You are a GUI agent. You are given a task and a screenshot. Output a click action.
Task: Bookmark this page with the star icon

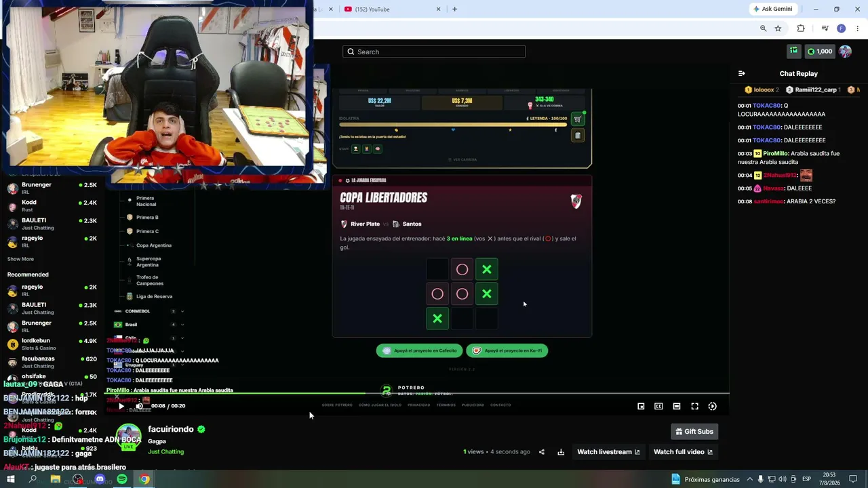(x=778, y=28)
